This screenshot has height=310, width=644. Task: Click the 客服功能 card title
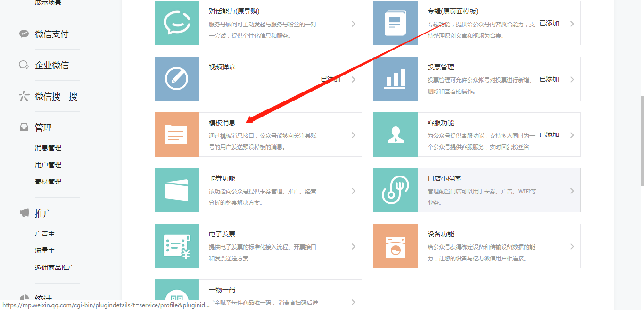click(441, 123)
